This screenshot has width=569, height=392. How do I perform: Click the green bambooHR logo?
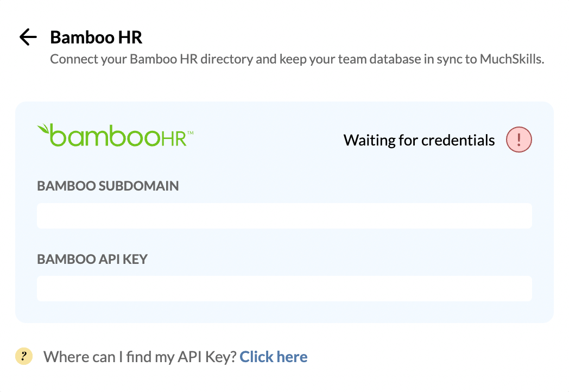click(116, 135)
